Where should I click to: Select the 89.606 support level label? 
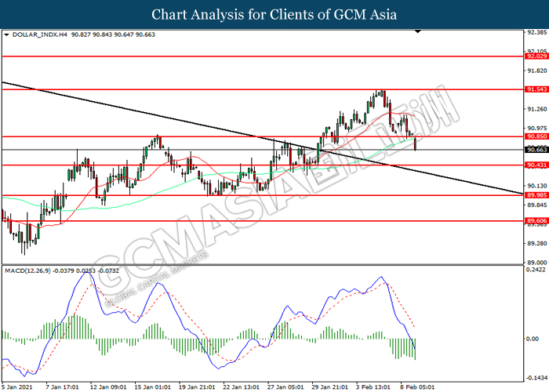[x=536, y=221]
